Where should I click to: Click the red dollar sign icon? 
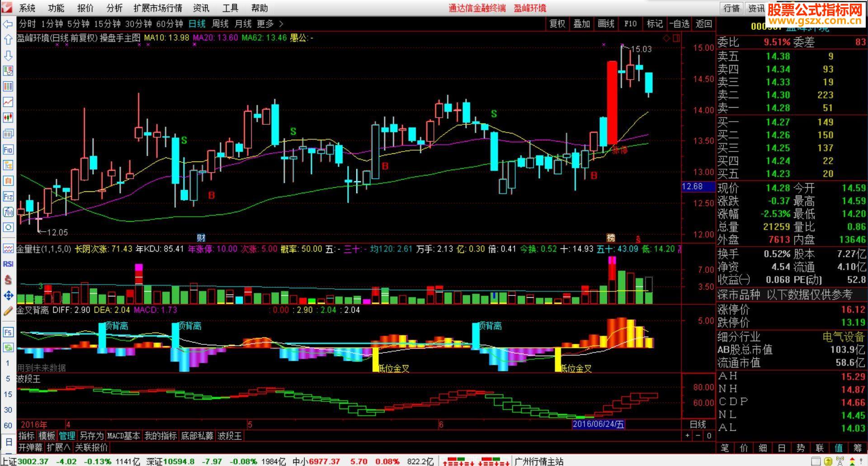[x=8, y=280]
